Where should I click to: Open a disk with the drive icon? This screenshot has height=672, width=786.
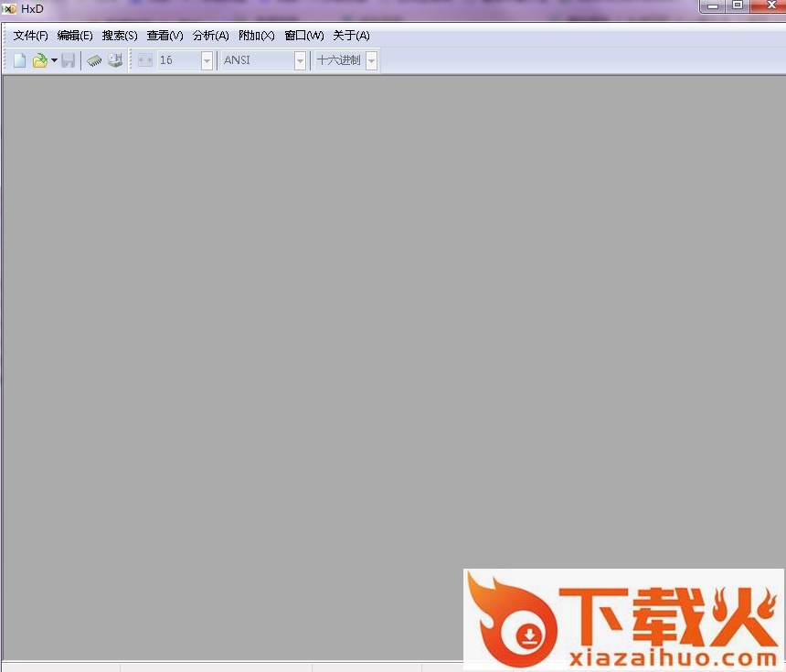pyautogui.click(x=115, y=60)
